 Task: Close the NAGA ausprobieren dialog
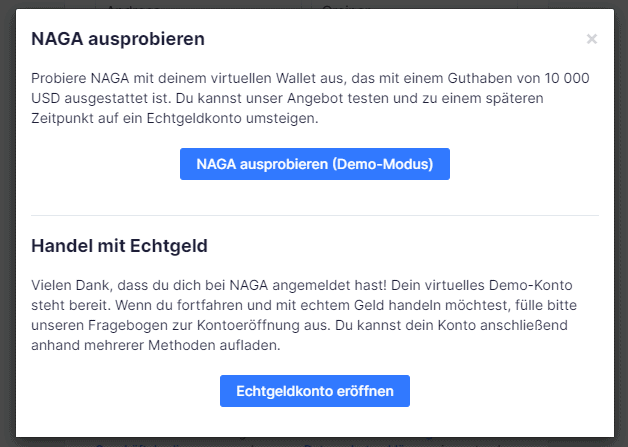point(592,40)
